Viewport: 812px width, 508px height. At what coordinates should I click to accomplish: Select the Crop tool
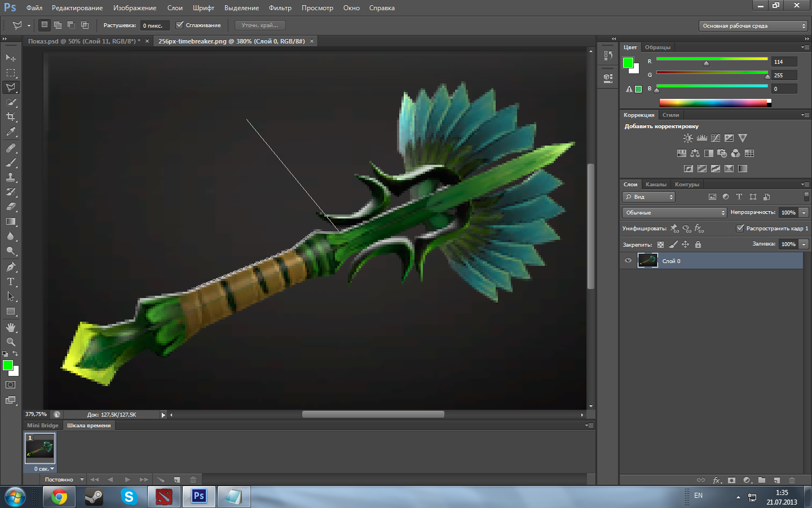click(x=10, y=117)
